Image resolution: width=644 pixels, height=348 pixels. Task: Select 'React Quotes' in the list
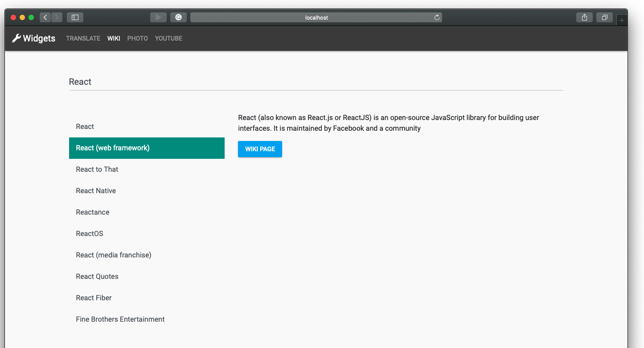click(147, 277)
